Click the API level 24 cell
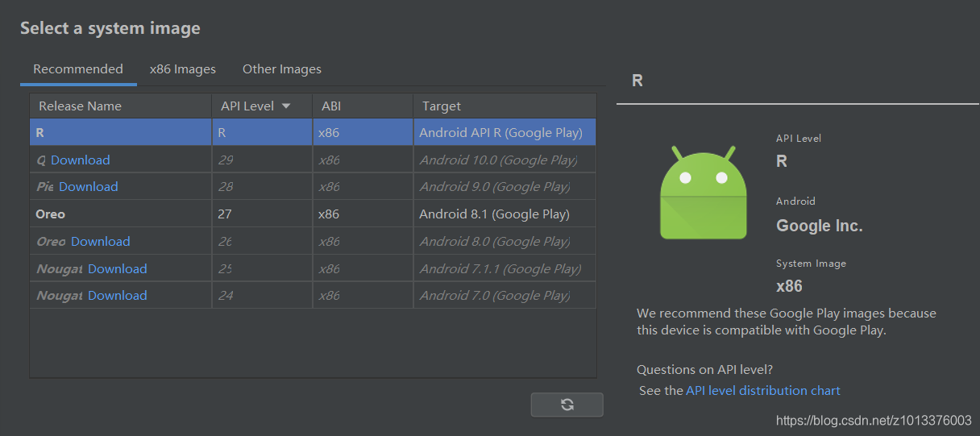 coord(262,295)
